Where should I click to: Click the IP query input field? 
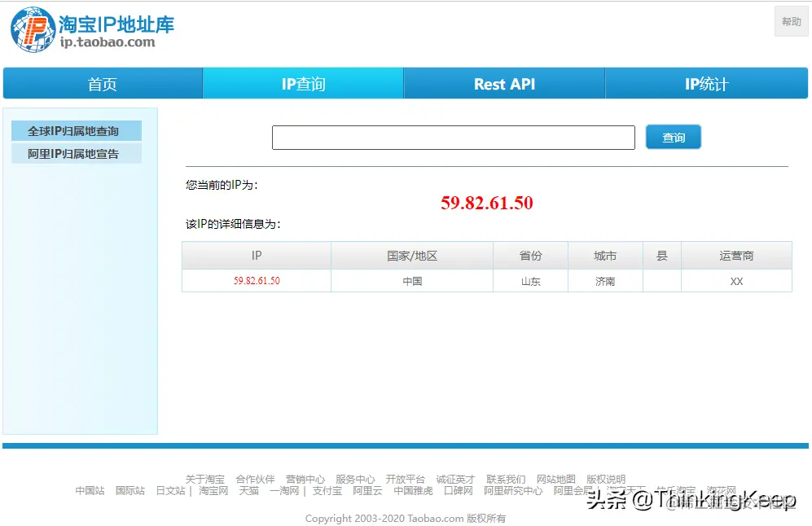pyautogui.click(x=453, y=137)
